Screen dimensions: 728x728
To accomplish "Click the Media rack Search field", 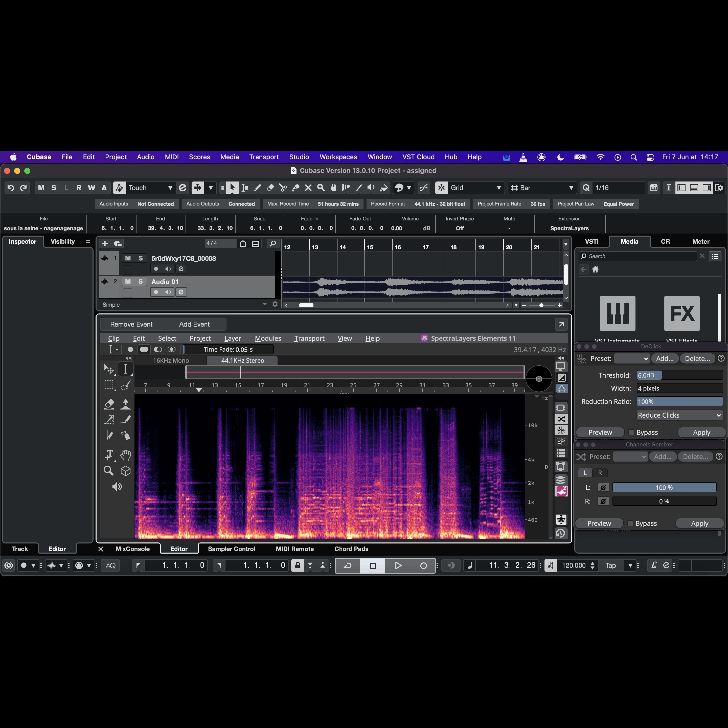I will 638,256.
